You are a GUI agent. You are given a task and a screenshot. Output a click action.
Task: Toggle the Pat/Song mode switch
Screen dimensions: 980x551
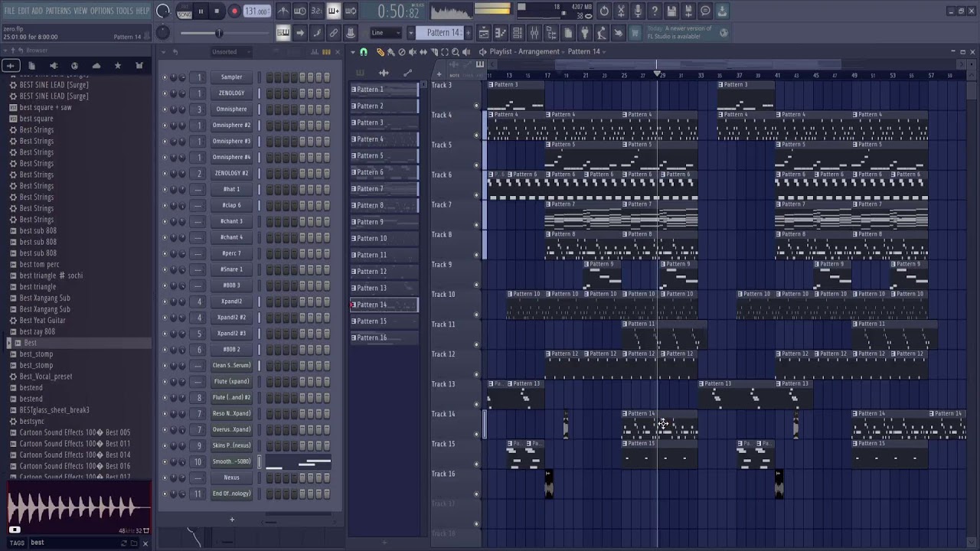click(x=184, y=11)
